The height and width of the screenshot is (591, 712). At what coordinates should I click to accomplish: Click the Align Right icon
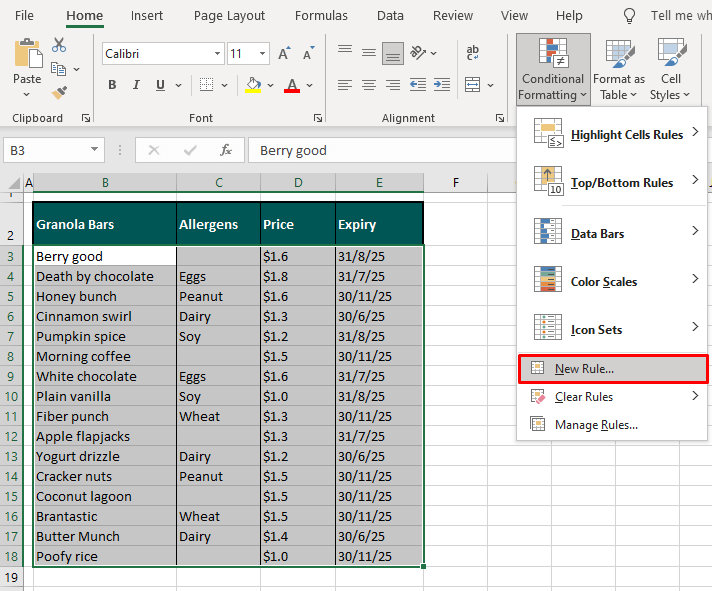[393, 85]
